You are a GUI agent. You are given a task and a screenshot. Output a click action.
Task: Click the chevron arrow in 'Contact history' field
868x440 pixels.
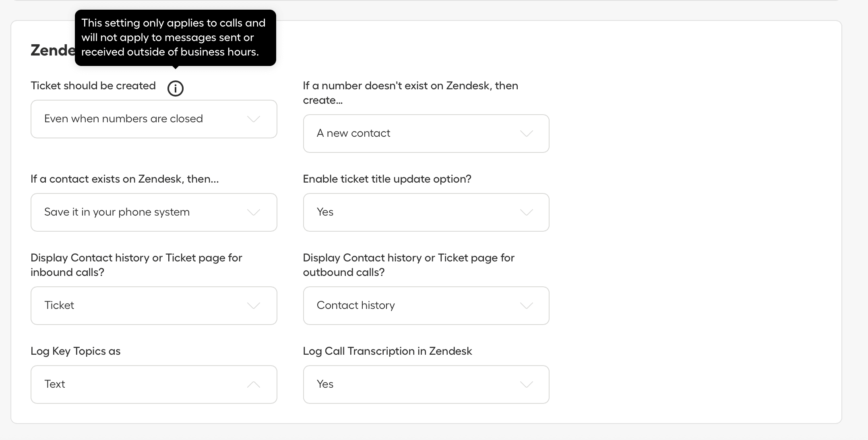(526, 306)
